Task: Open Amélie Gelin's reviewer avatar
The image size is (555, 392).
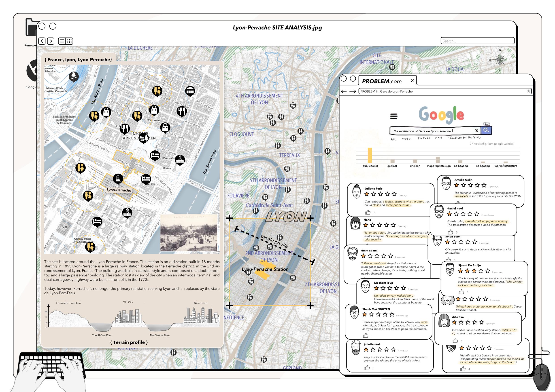Action: point(446,183)
